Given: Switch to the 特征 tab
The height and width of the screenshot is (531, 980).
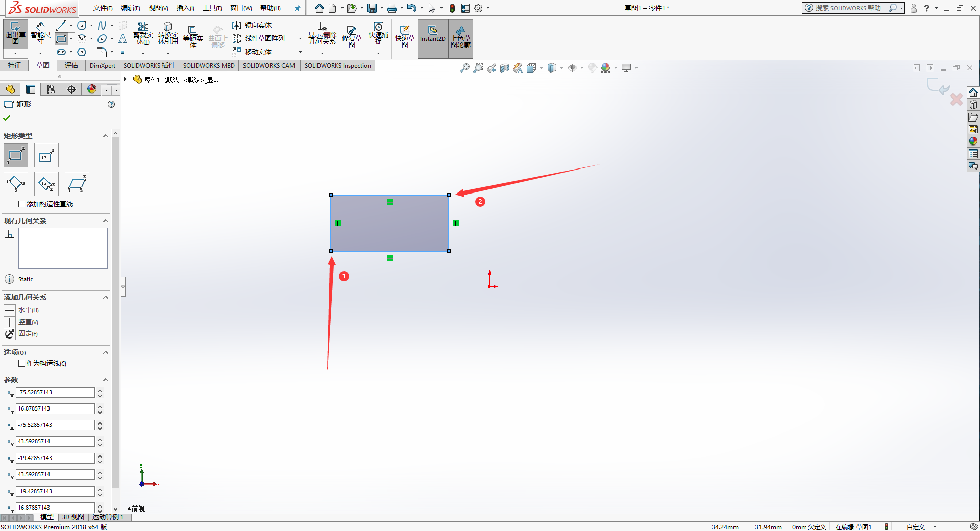Looking at the screenshot, I should (14, 65).
